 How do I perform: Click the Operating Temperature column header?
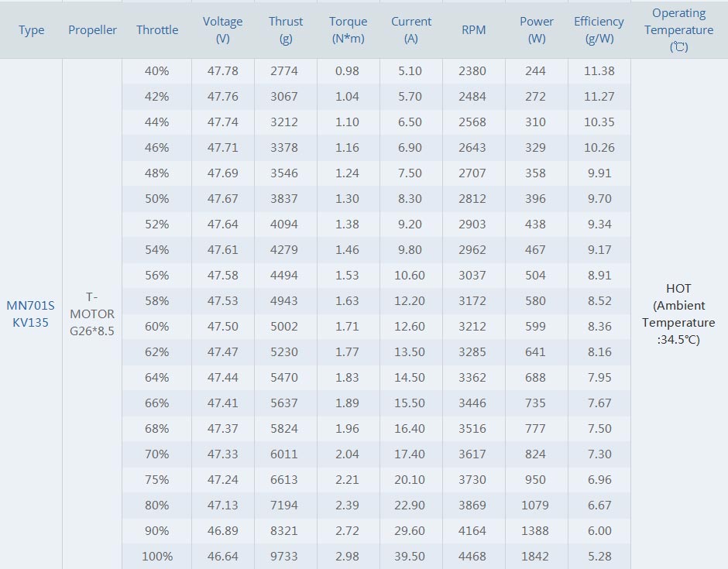(678, 30)
